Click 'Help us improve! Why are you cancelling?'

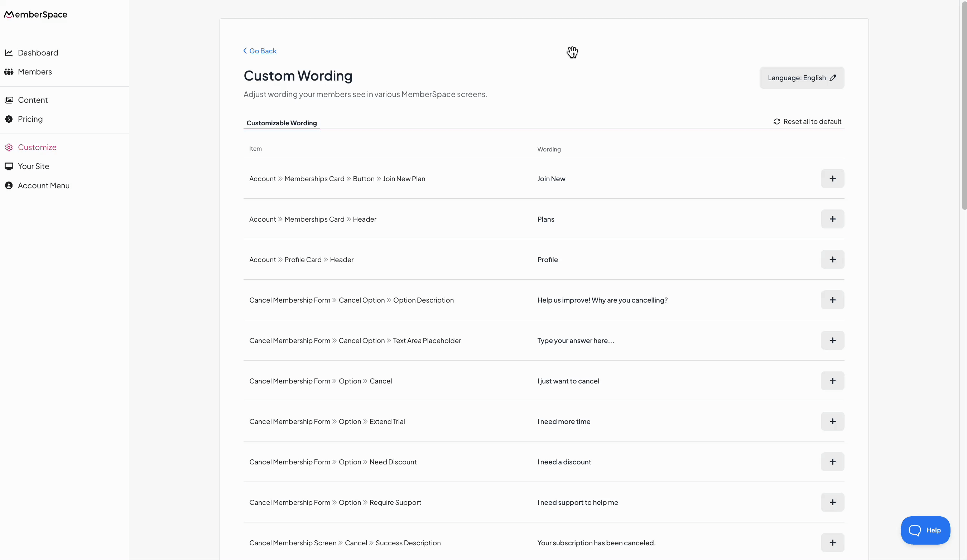(x=602, y=300)
